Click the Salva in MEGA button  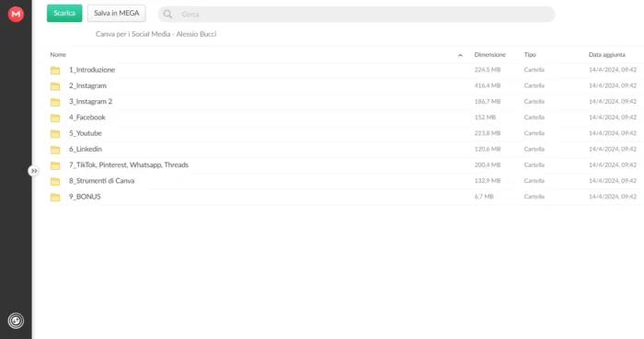(x=116, y=13)
